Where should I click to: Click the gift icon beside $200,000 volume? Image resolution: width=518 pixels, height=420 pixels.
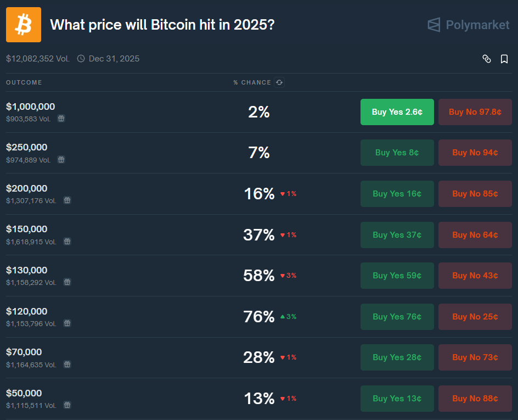click(x=67, y=200)
